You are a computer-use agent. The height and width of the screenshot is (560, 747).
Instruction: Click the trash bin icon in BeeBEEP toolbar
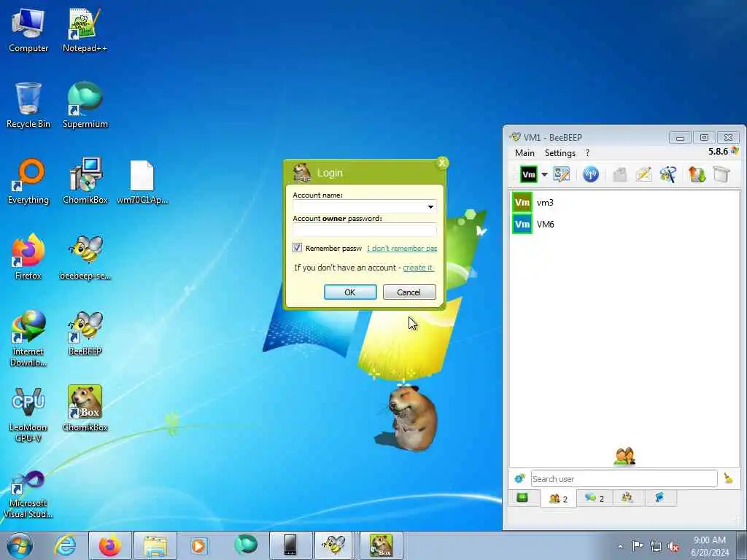click(x=721, y=174)
